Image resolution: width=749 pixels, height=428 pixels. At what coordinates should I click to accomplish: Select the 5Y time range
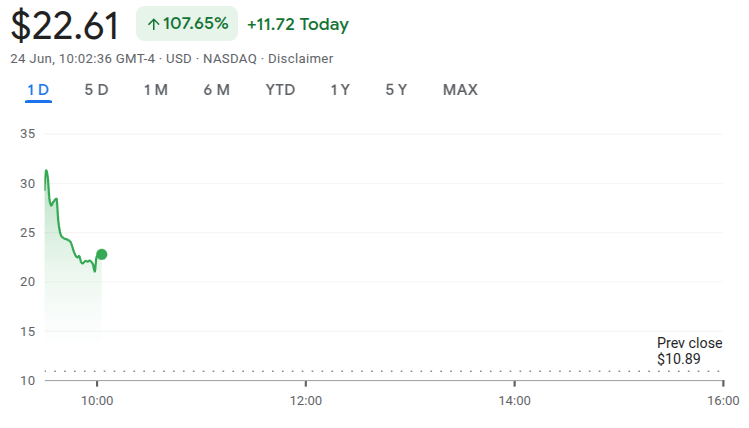tap(396, 90)
